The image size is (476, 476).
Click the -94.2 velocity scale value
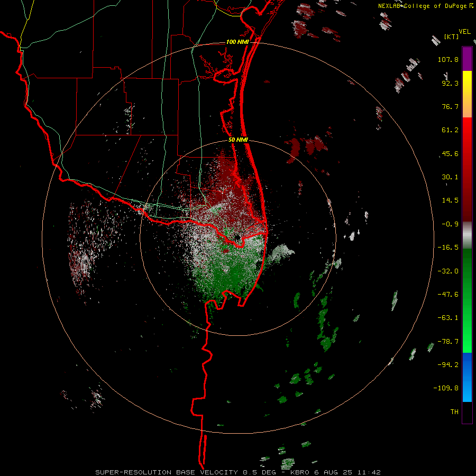[448, 365]
